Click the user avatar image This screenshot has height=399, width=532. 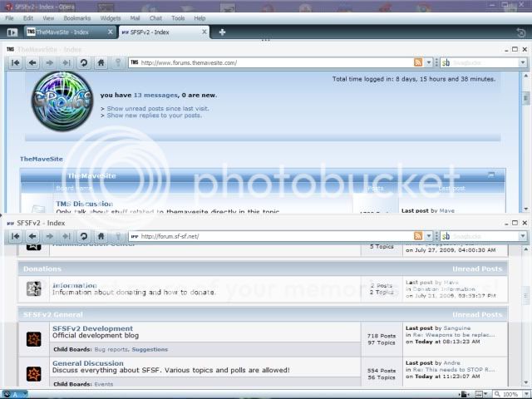[62, 101]
